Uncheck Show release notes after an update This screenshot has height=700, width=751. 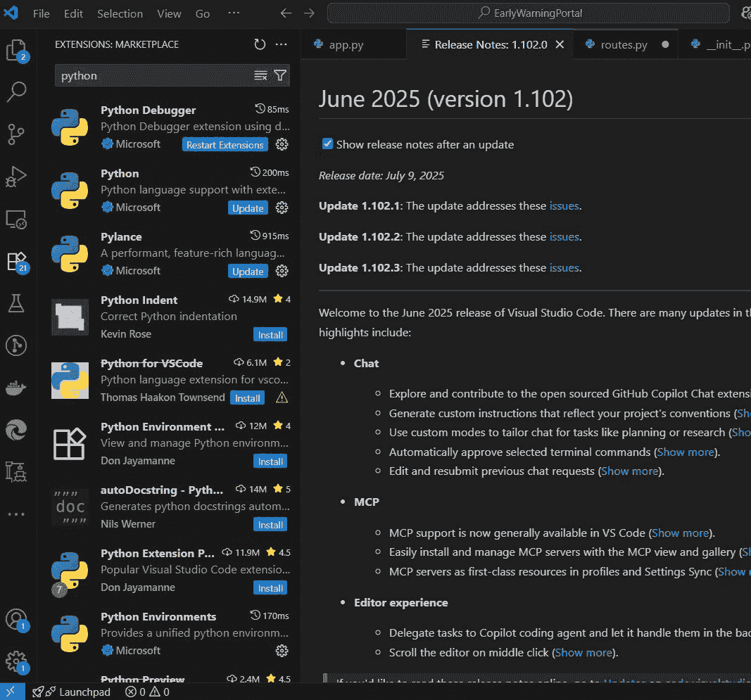coord(327,144)
